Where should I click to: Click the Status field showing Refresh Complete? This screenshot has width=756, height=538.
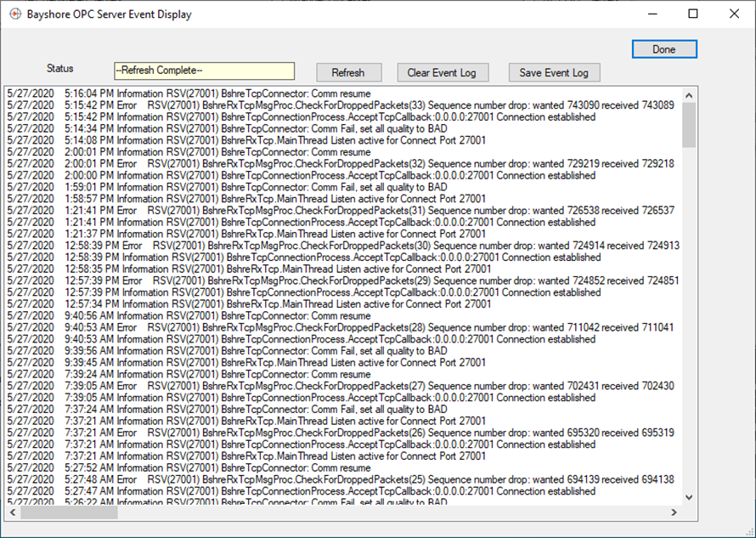[x=205, y=71]
